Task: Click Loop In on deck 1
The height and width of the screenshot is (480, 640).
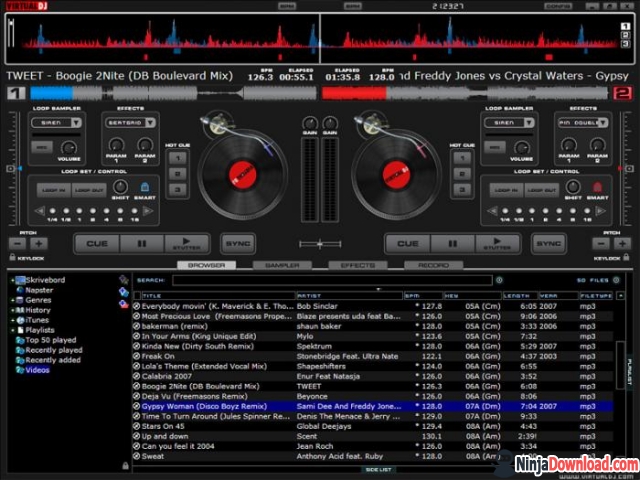Action: (54, 190)
